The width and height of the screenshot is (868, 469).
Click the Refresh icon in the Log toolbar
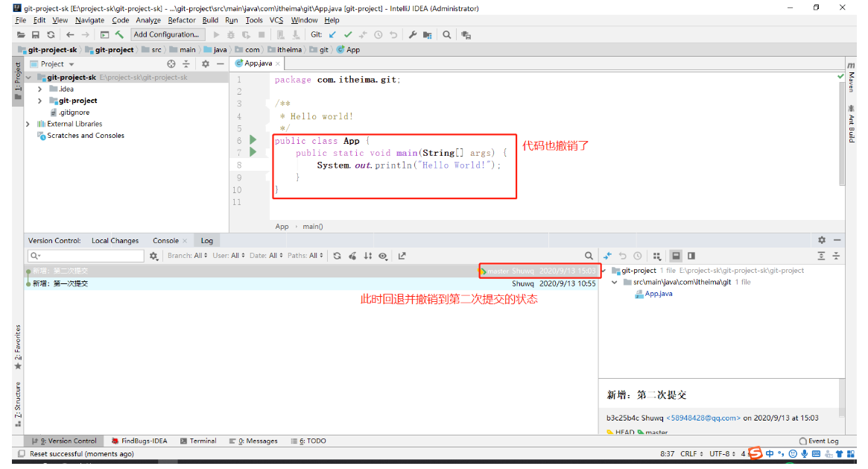337,256
